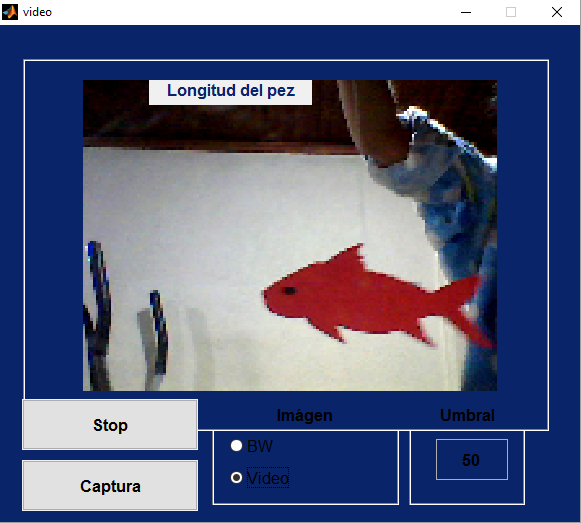
Task: Click the black eye of the red fish
Action: [289, 291]
